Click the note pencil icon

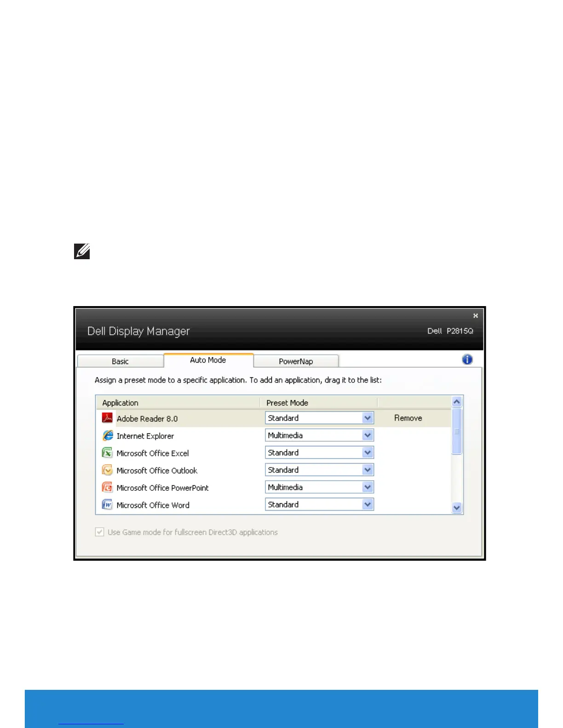pos(82,251)
